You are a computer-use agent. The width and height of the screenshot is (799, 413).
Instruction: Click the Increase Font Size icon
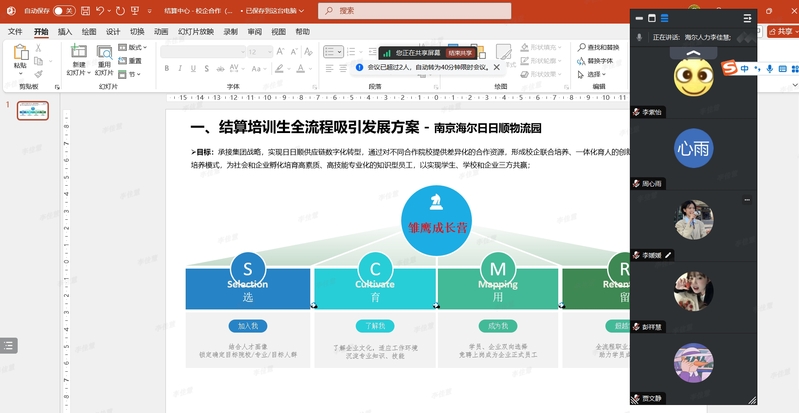click(x=281, y=52)
